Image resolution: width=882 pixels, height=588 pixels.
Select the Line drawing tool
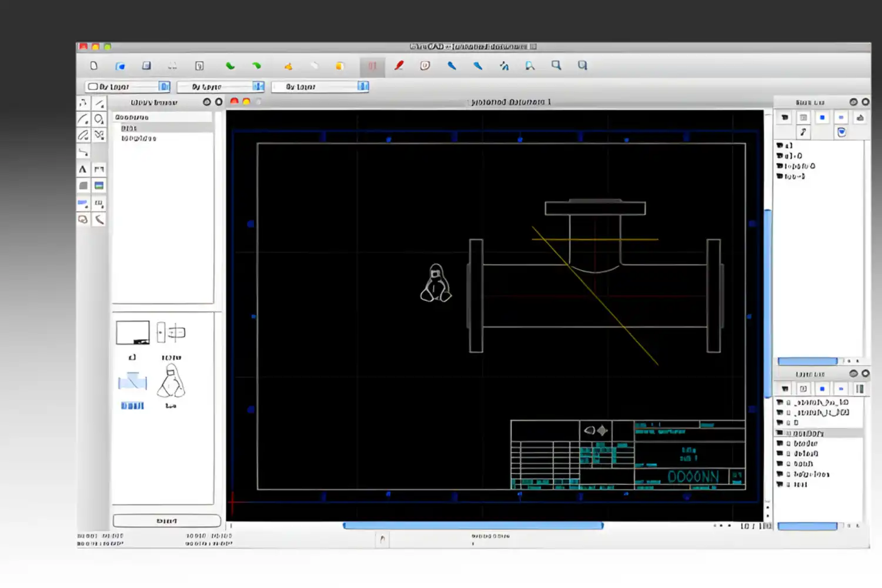[99, 102]
